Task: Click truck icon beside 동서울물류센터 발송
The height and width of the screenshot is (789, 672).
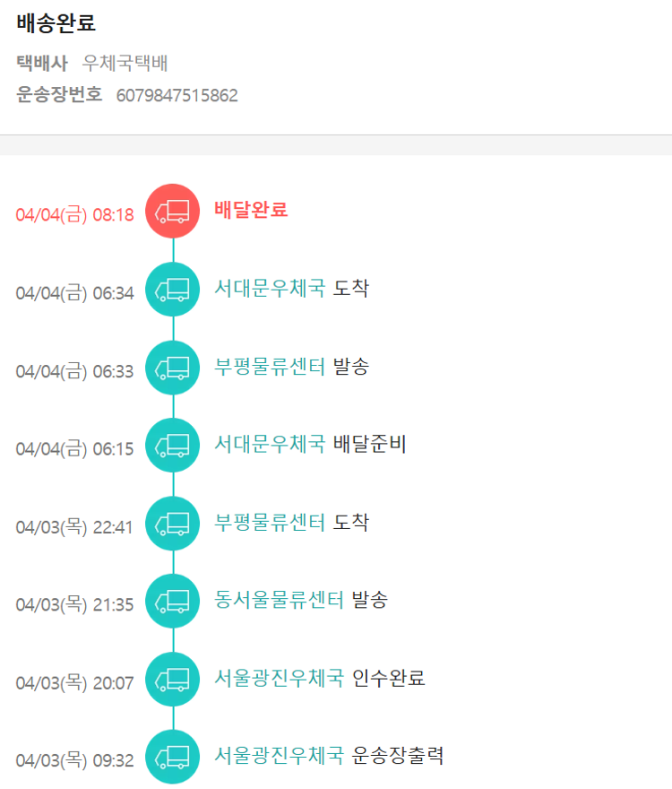Action: [172, 601]
